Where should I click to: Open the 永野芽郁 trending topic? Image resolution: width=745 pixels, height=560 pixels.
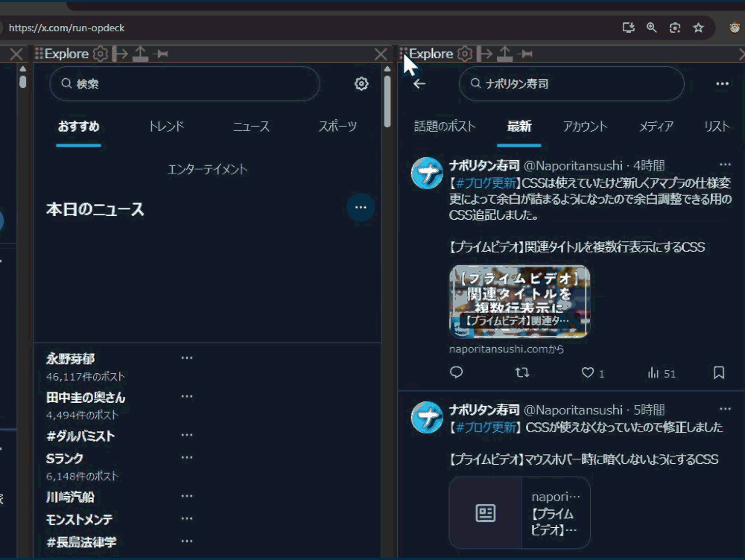click(70, 359)
